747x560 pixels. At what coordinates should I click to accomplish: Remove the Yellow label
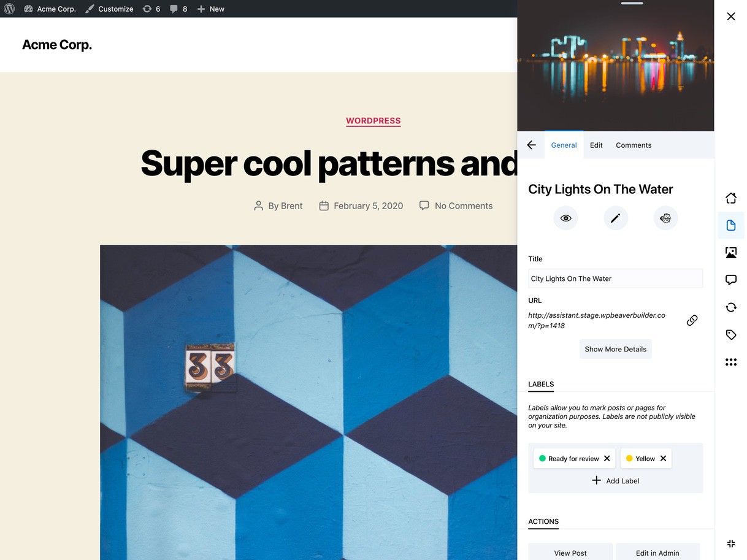663,458
